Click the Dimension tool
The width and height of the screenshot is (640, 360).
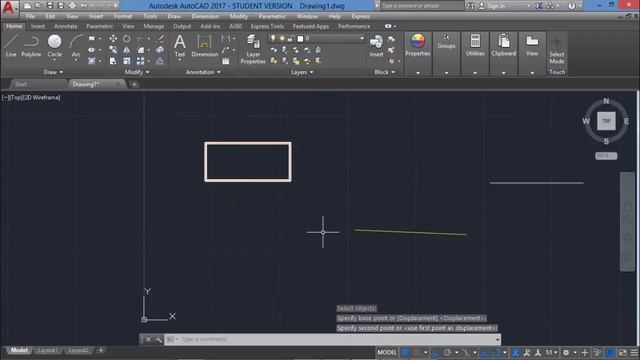tap(204, 46)
